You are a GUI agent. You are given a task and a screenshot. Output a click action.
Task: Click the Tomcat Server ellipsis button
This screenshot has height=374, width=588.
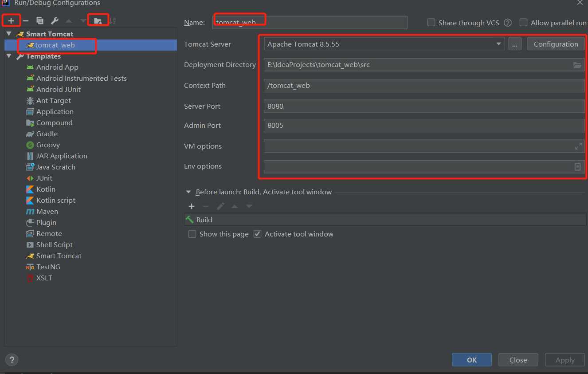(x=515, y=44)
